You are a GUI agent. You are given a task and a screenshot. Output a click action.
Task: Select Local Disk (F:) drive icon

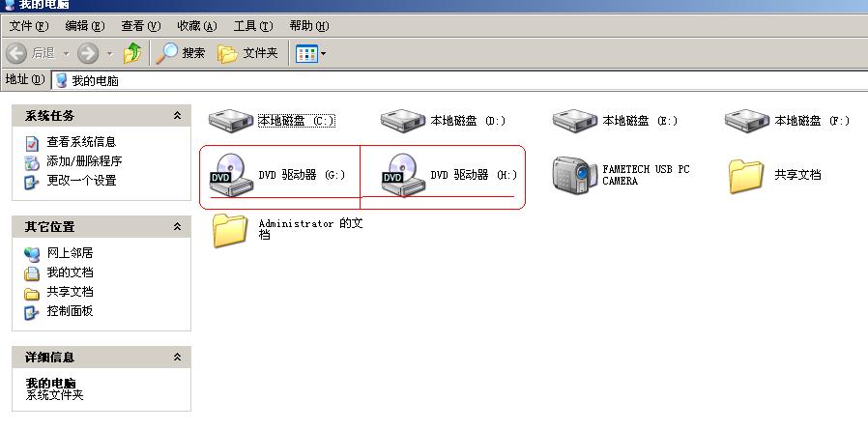[747, 120]
